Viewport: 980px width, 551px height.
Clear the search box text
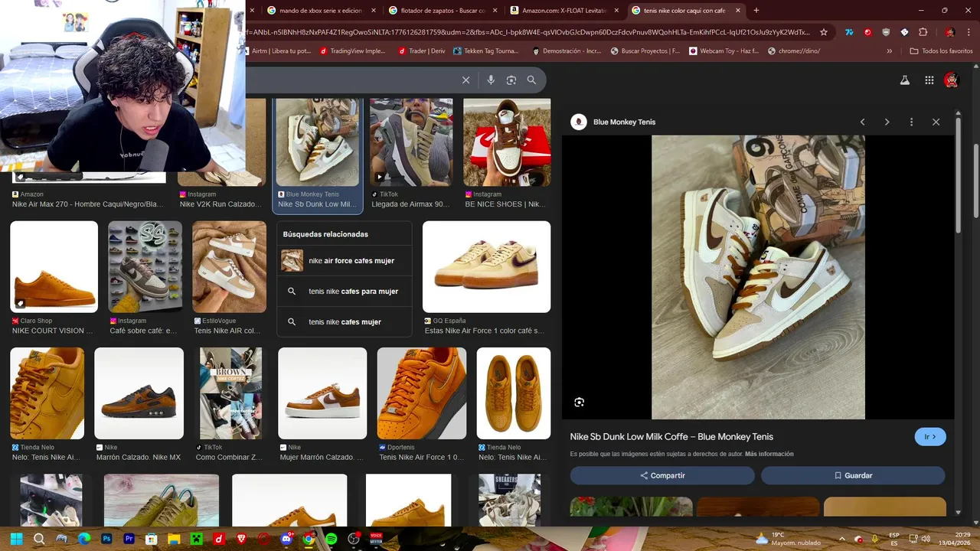(465, 80)
